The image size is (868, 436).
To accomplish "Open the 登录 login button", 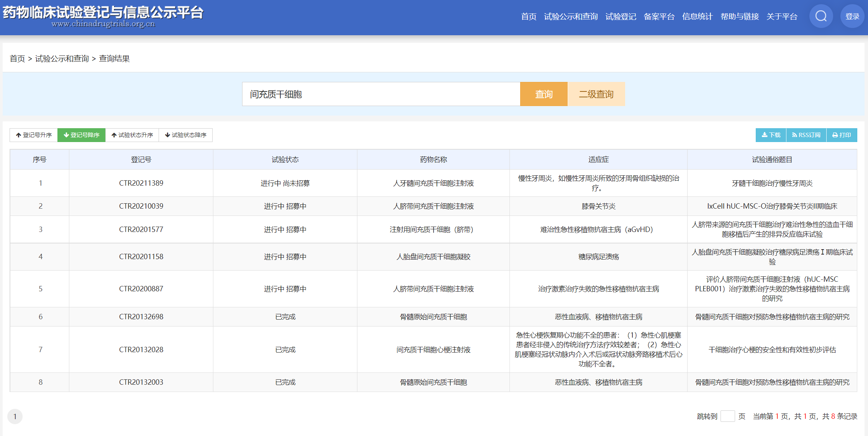I will [x=852, y=16].
